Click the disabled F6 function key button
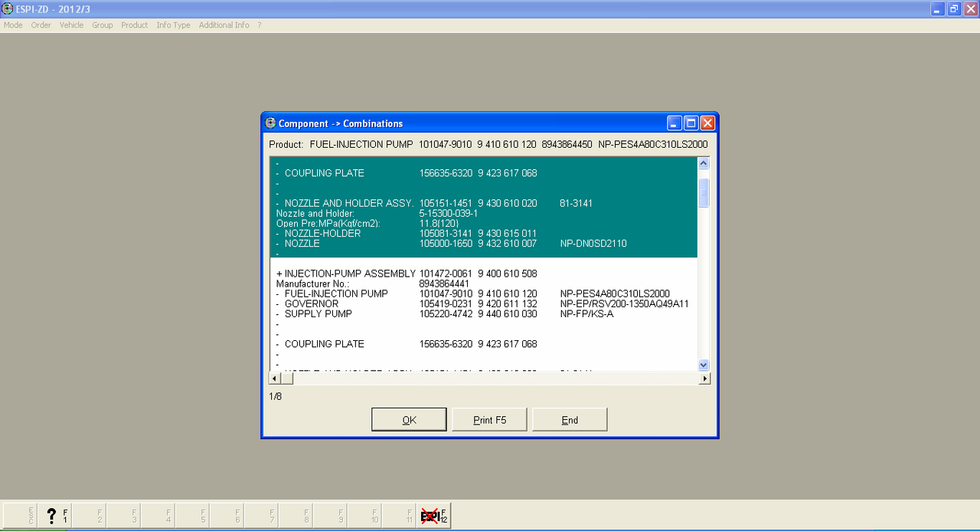 pyautogui.click(x=227, y=516)
